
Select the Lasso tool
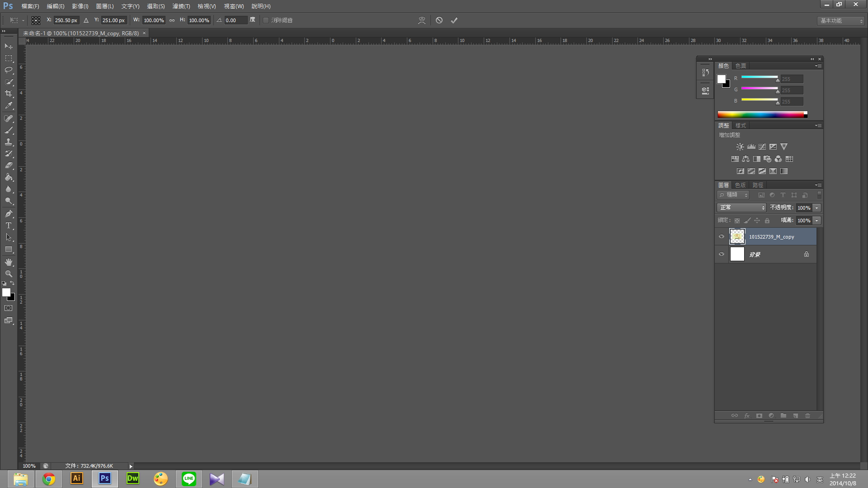9,70
